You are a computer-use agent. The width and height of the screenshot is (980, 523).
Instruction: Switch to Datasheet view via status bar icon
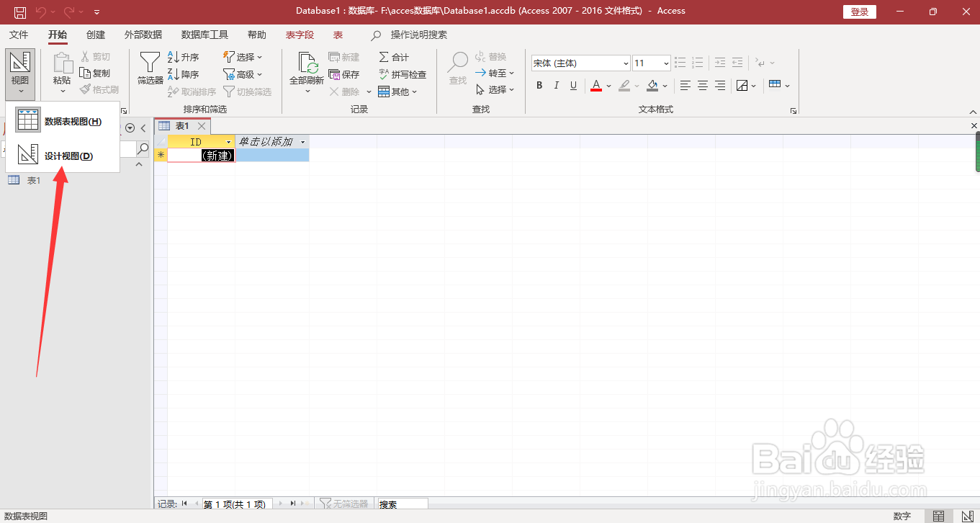pyautogui.click(x=938, y=517)
